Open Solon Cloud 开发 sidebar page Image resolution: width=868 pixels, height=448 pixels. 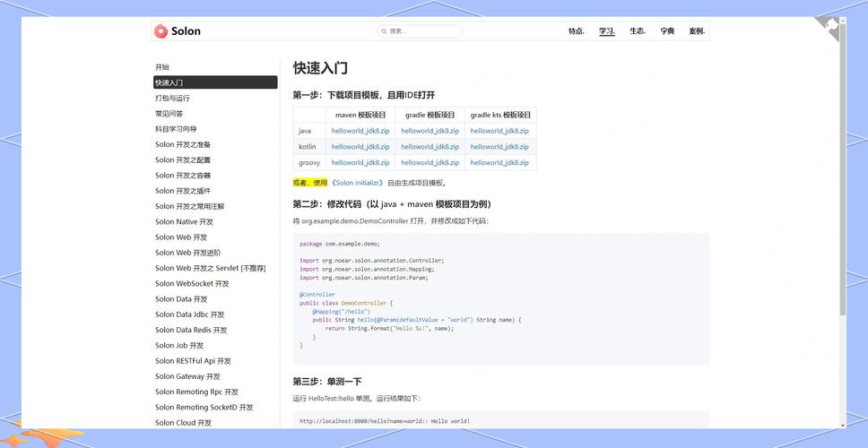[x=183, y=423]
